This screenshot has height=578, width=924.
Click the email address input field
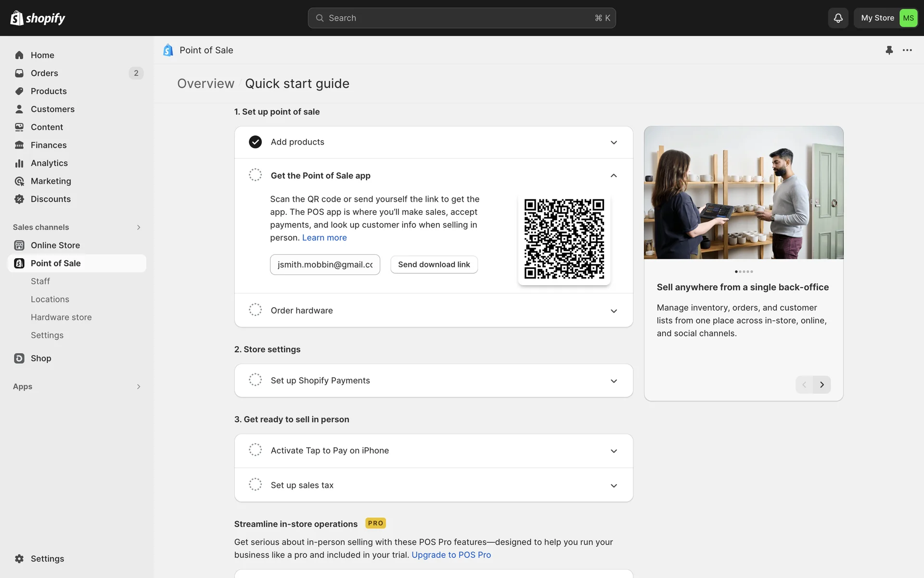pyautogui.click(x=325, y=264)
